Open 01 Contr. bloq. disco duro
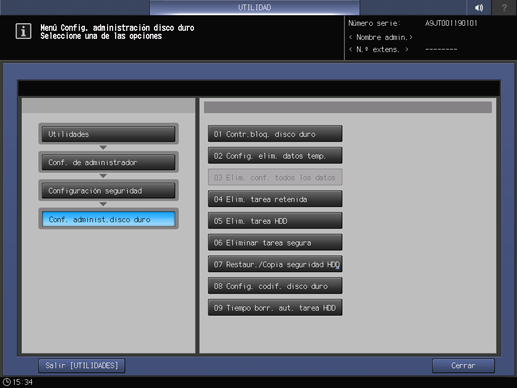The image size is (517, 388). (275, 134)
